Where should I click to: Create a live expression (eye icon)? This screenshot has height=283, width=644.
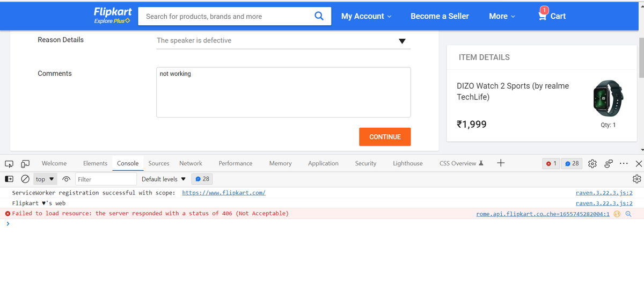67,179
